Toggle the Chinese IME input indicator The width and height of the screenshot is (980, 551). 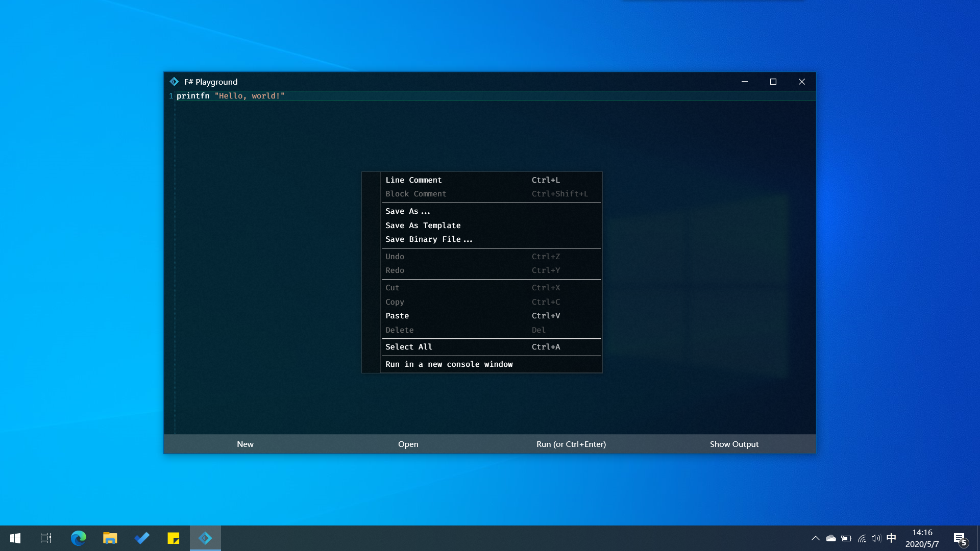[x=891, y=538]
